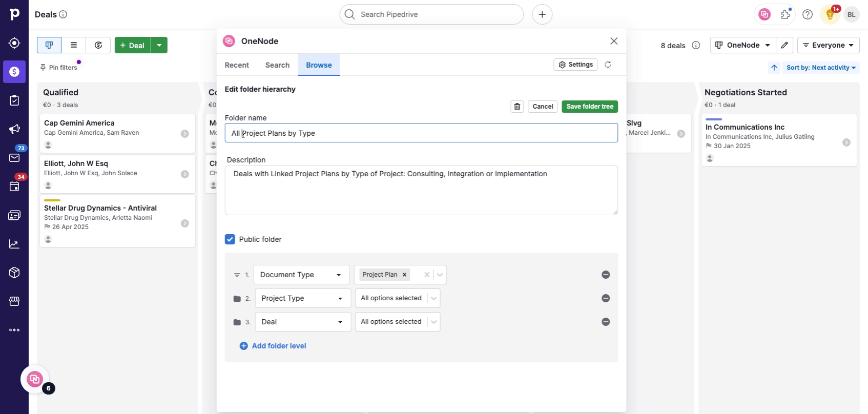Open the Deal level dropdown
The image size is (868, 414).
point(303,322)
